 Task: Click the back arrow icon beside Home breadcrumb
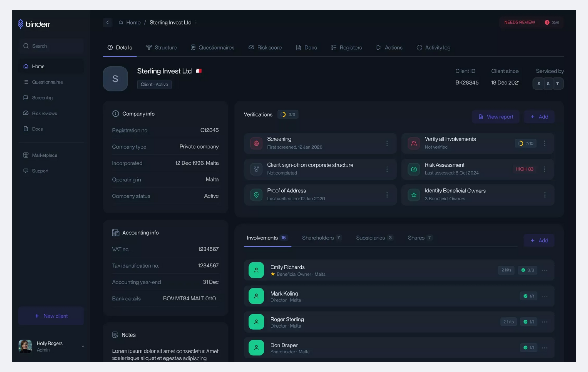coord(107,23)
